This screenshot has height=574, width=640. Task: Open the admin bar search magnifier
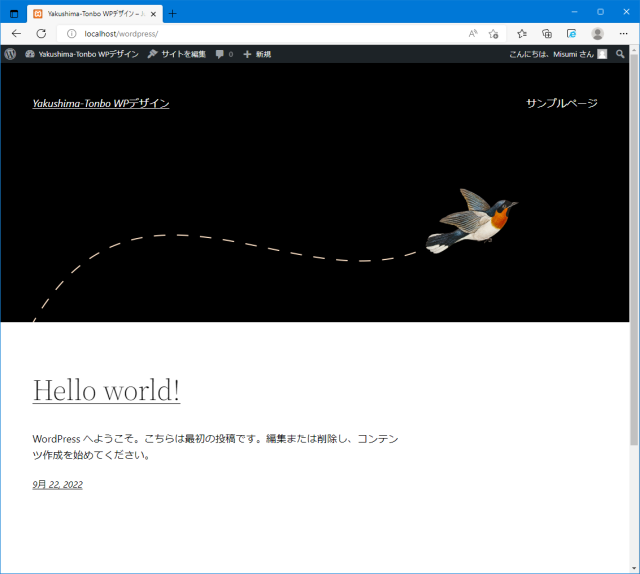point(620,54)
